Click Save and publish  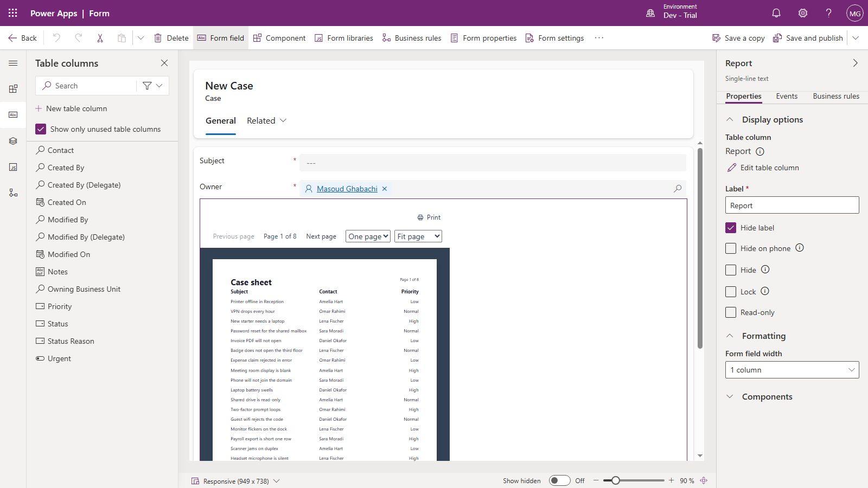click(x=808, y=38)
